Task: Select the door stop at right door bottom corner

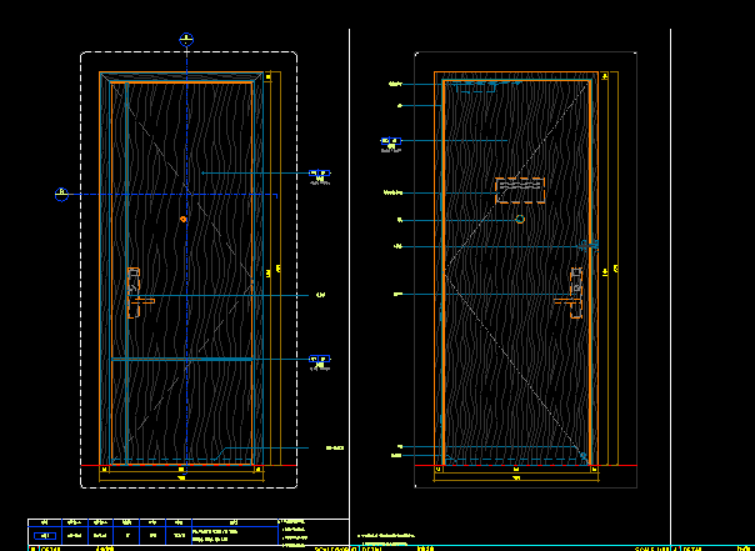Action: click(584, 456)
